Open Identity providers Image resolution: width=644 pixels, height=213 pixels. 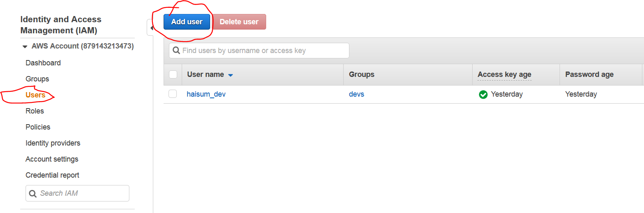[53, 143]
